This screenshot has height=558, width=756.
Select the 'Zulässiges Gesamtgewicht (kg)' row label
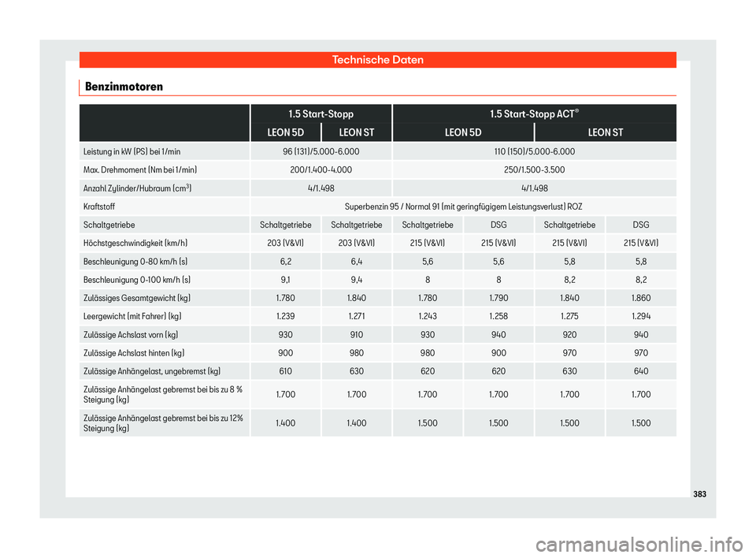[137, 298]
